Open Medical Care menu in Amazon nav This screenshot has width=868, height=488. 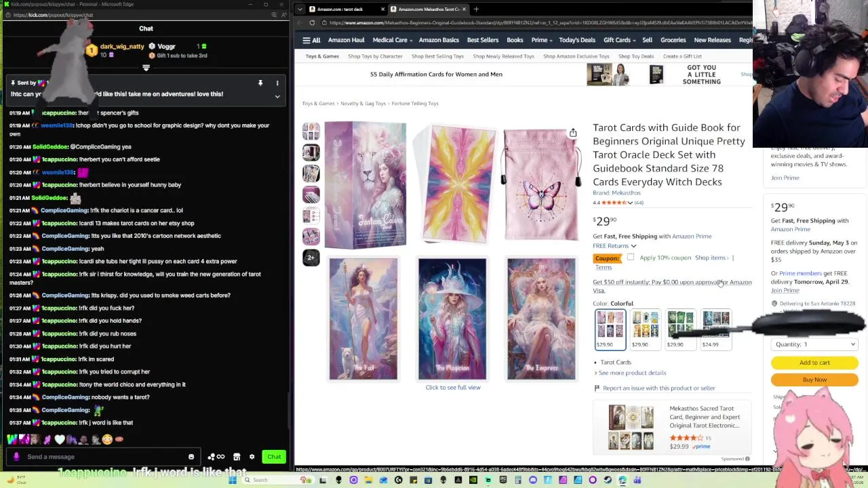[393, 40]
